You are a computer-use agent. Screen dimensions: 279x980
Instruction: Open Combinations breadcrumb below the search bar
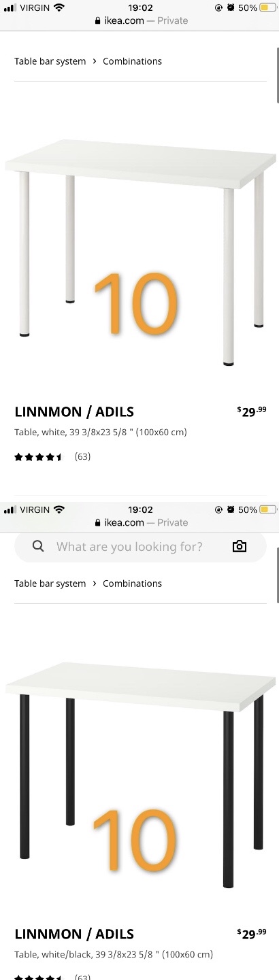point(132,584)
